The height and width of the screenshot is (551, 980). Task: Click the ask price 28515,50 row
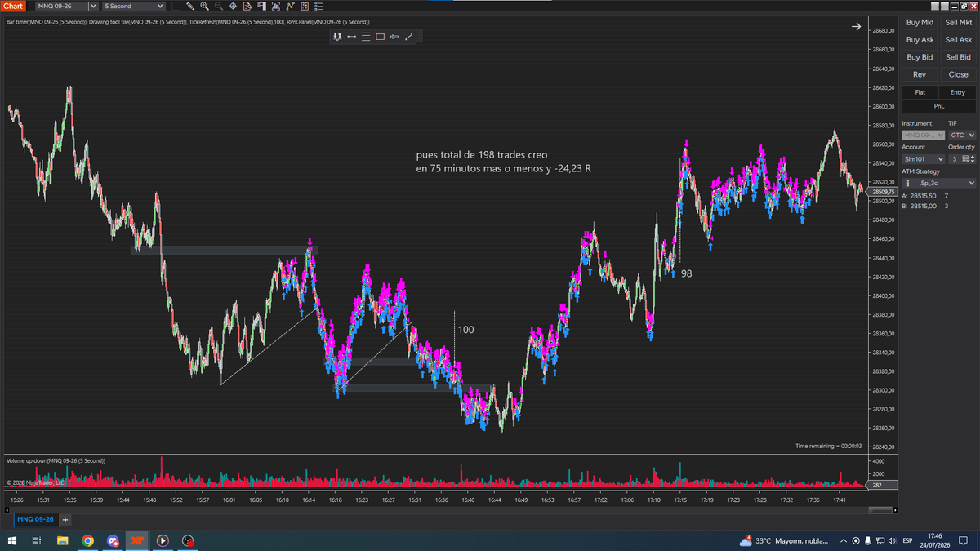(926, 196)
